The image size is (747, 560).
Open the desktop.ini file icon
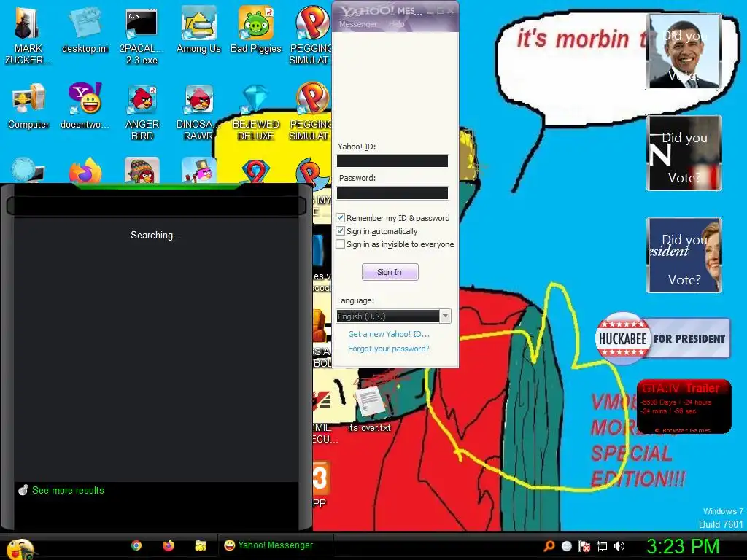tap(85, 30)
